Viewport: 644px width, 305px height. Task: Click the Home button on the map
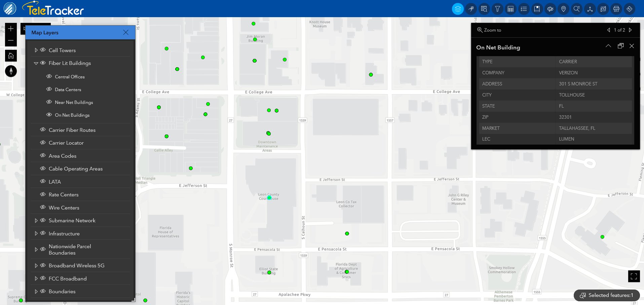click(11, 55)
